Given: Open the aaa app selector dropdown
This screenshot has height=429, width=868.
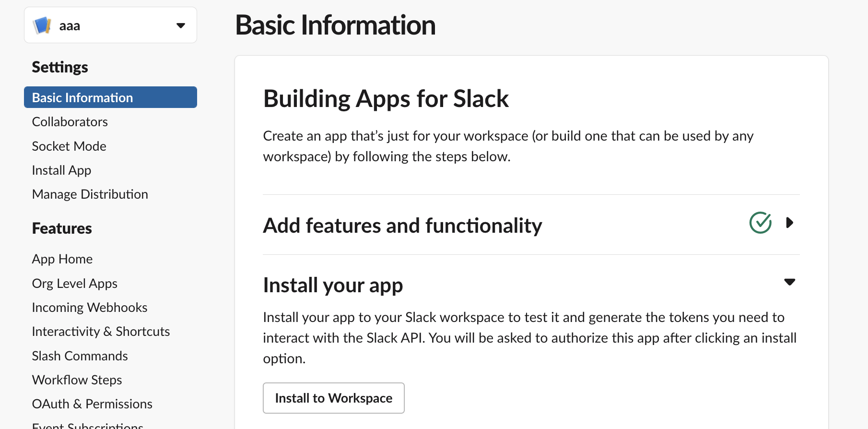Looking at the screenshot, I should [180, 25].
